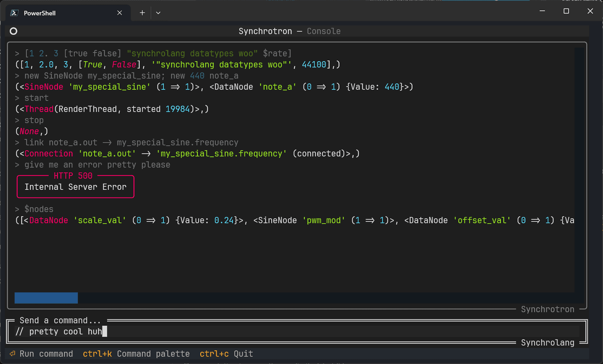Close the PowerShell tab
Screen dimensions: 603x364
pyautogui.click(x=120, y=13)
